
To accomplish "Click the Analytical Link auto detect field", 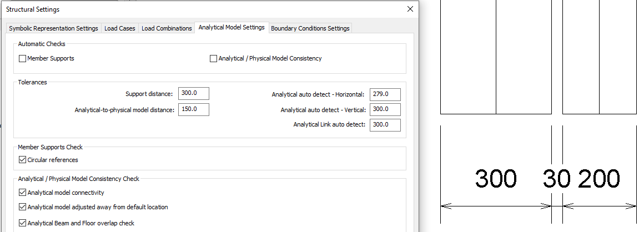I will click(385, 125).
